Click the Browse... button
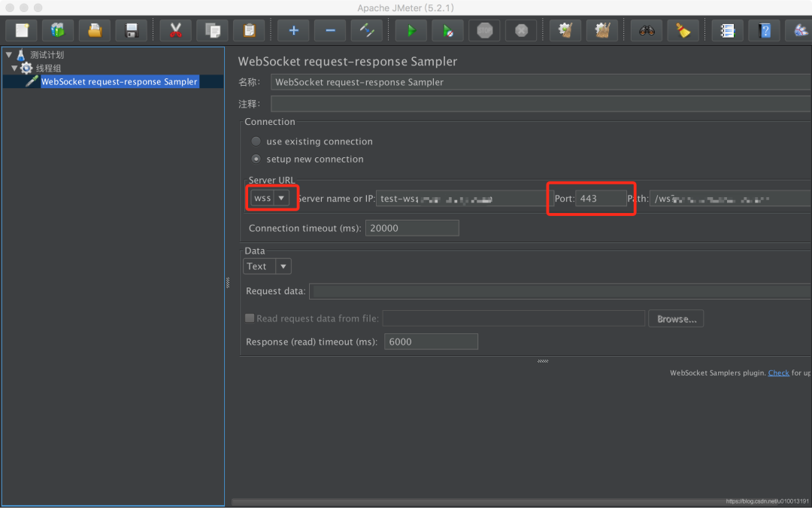 [x=676, y=319]
